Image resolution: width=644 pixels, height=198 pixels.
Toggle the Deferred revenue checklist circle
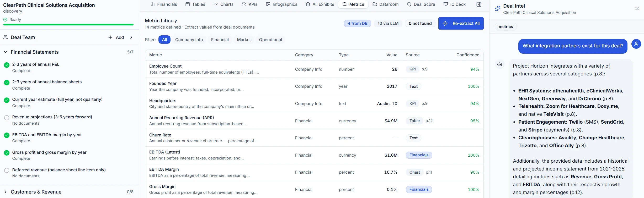click(7, 170)
